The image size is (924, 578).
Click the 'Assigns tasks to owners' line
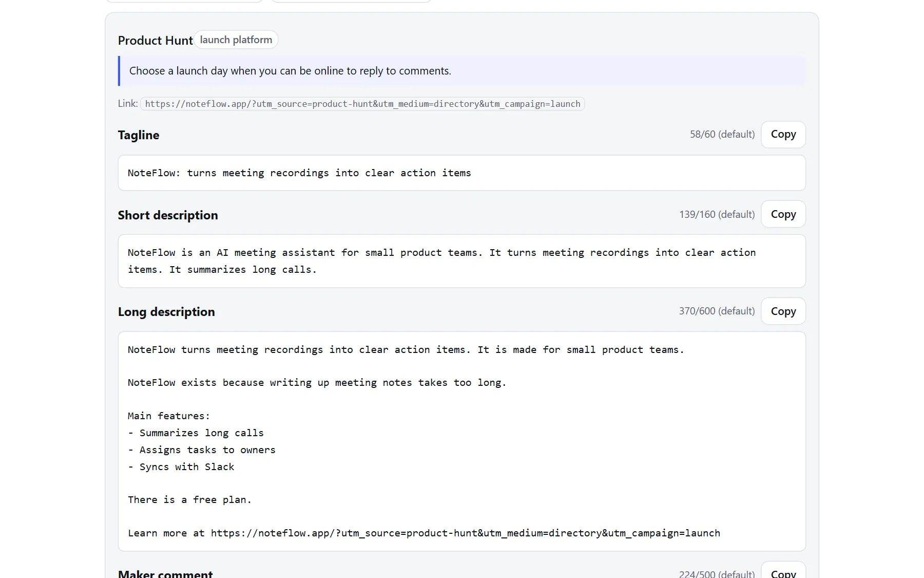pyautogui.click(x=202, y=450)
